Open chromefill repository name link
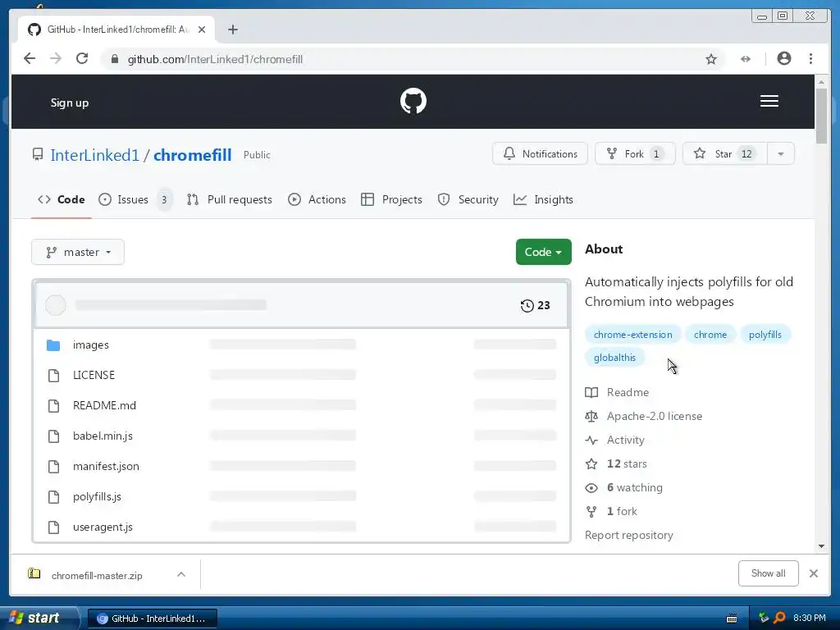 192,155
